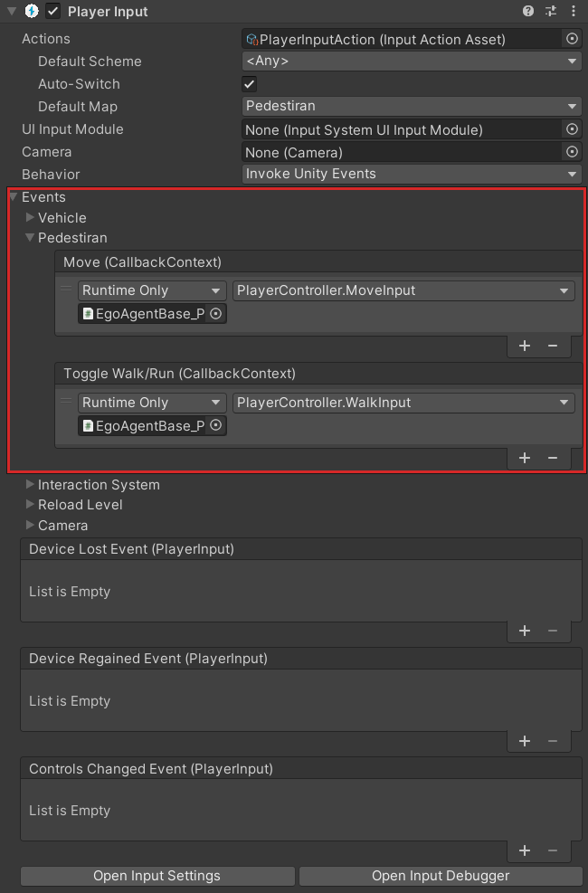This screenshot has height=893, width=588.
Task: Add listener to Controls Changed Event
Action: (x=525, y=850)
